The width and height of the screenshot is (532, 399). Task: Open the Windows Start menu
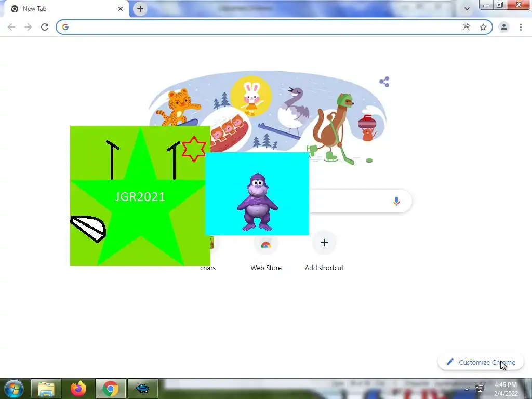pos(14,389)
